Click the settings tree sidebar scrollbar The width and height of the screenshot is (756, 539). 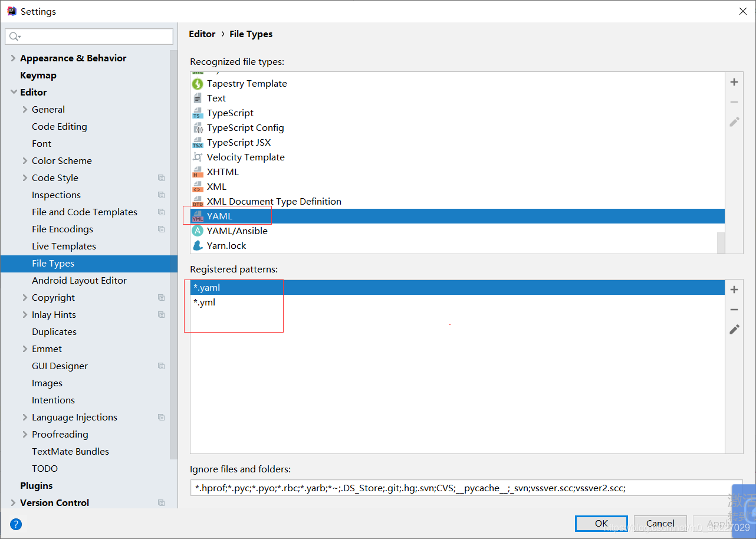pos(173,254)
